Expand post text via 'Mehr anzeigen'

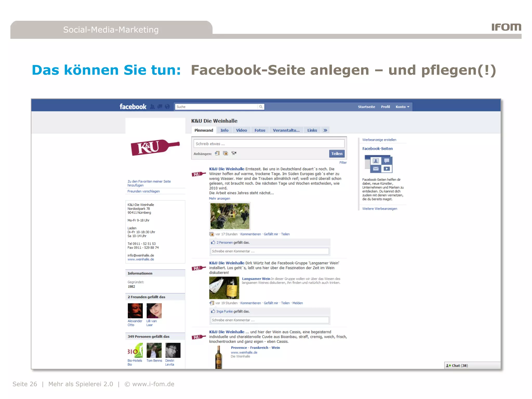coord(220,198)
